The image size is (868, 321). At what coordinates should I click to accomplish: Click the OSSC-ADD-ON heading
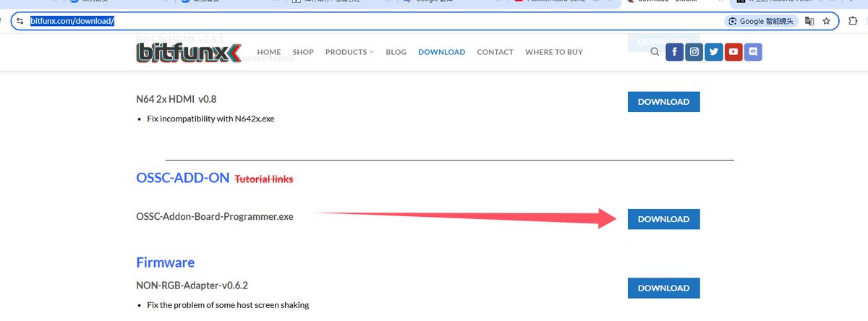point(183,177)
